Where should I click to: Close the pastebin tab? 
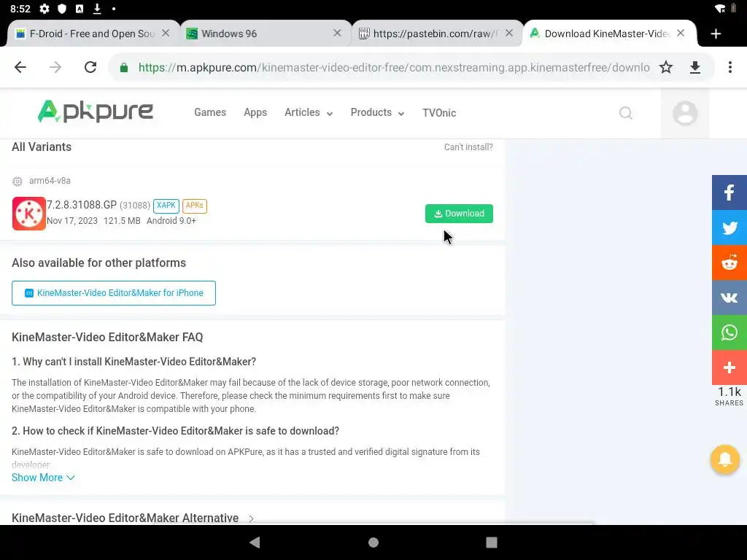tap(508, 33)
